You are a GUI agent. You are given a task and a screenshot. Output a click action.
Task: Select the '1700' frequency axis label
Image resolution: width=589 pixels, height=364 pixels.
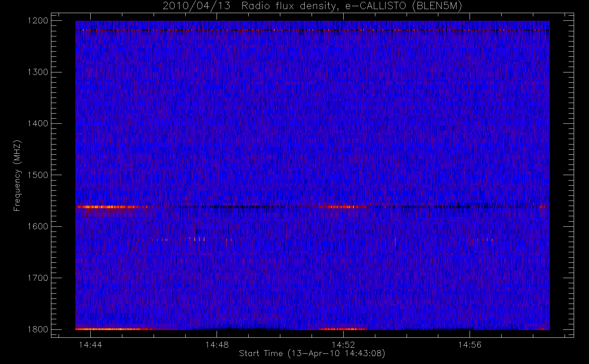tap(38, 278)
